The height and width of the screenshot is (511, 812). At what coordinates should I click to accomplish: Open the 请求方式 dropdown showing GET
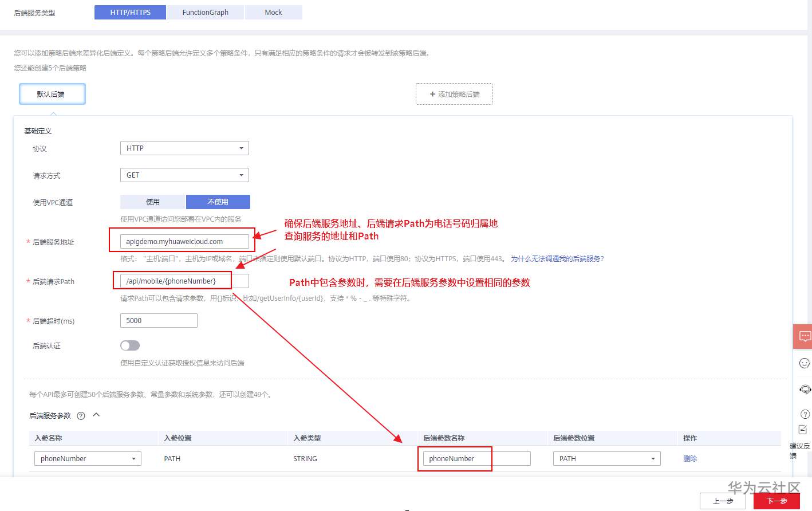click(184, 175)
